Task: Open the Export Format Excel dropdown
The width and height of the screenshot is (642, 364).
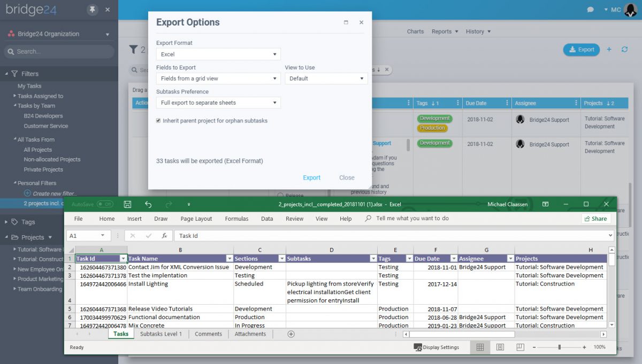Action: 218,54
